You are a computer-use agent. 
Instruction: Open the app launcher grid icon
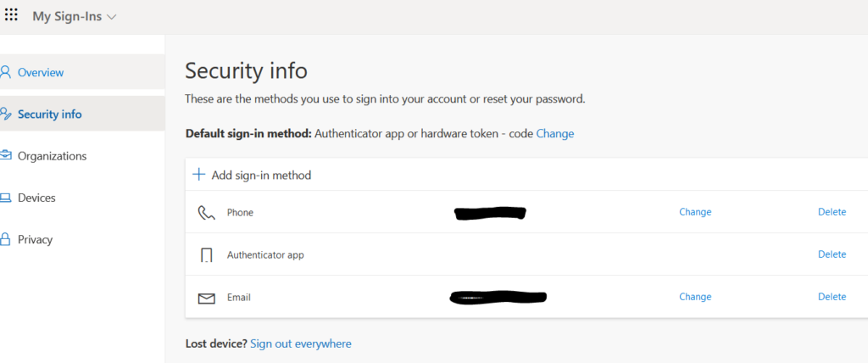pyautogui.click(x=11, y=15)
